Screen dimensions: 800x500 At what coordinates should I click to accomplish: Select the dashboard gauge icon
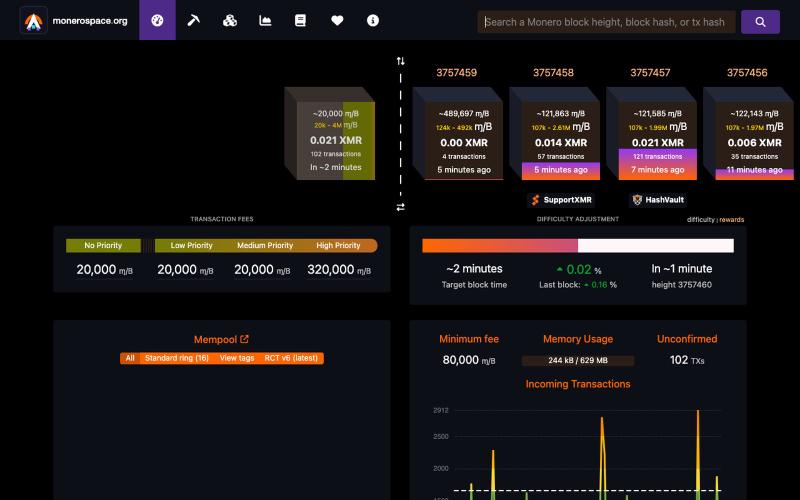(157, 20)
